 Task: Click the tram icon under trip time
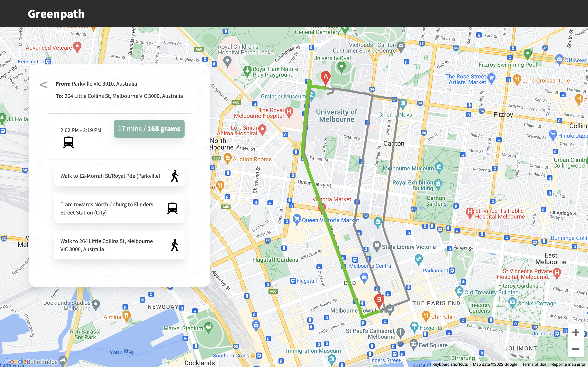69,142
